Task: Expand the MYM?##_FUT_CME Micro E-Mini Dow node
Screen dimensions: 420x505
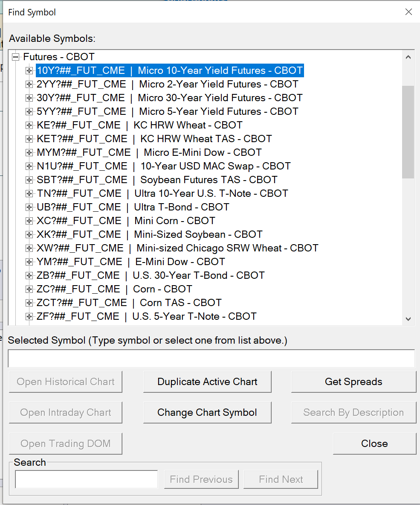Action: 29,152
